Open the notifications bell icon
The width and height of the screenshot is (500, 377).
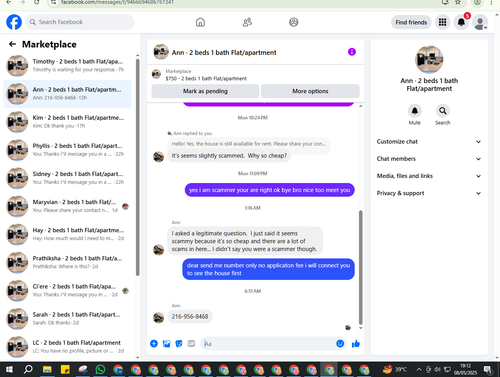(x=461, y=22)
